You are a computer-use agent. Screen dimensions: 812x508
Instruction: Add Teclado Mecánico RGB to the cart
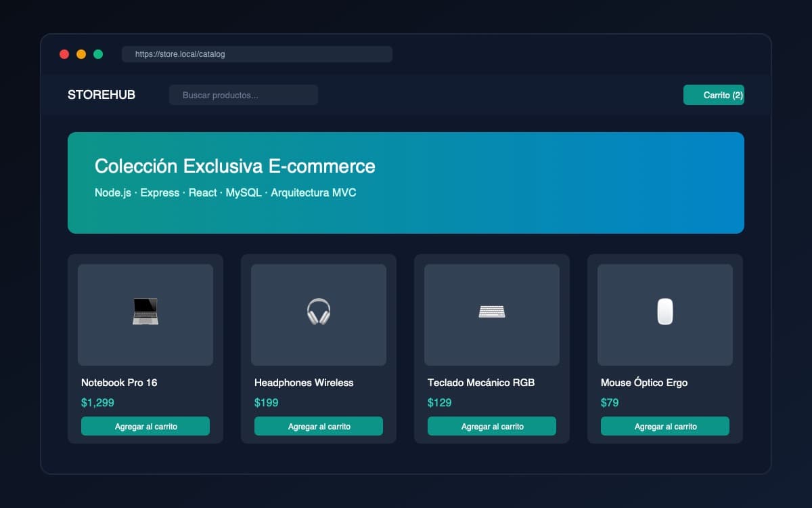click(x=492, y=426)
